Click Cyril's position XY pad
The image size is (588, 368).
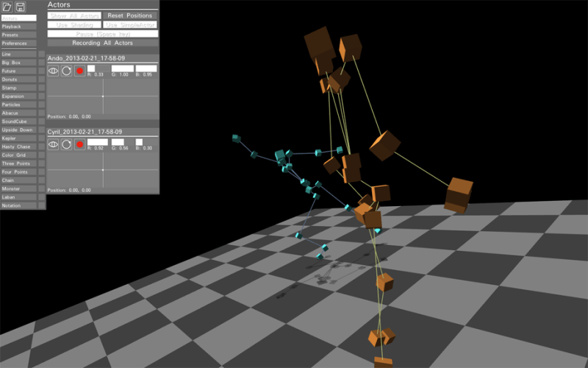pyautogui.click(x=103, y=170)
